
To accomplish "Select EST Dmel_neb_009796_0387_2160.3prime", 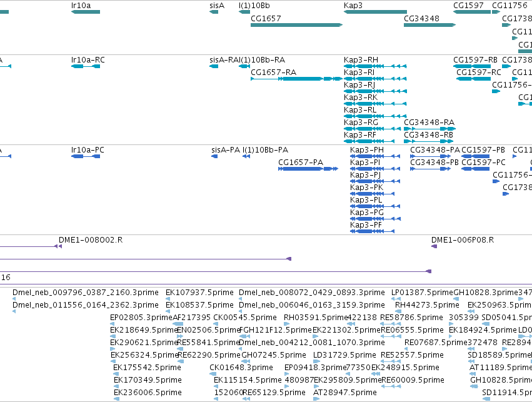I will pyautogui.click(x=14, y=299).
